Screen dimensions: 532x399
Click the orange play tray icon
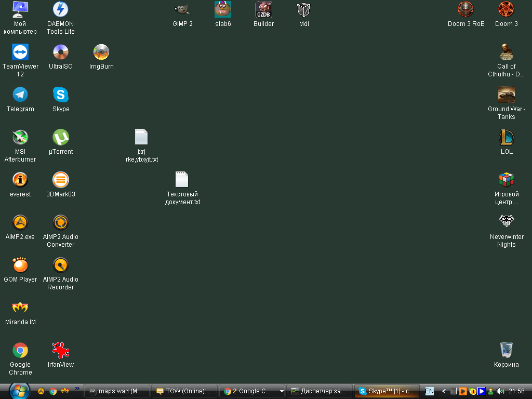[462, 391]
